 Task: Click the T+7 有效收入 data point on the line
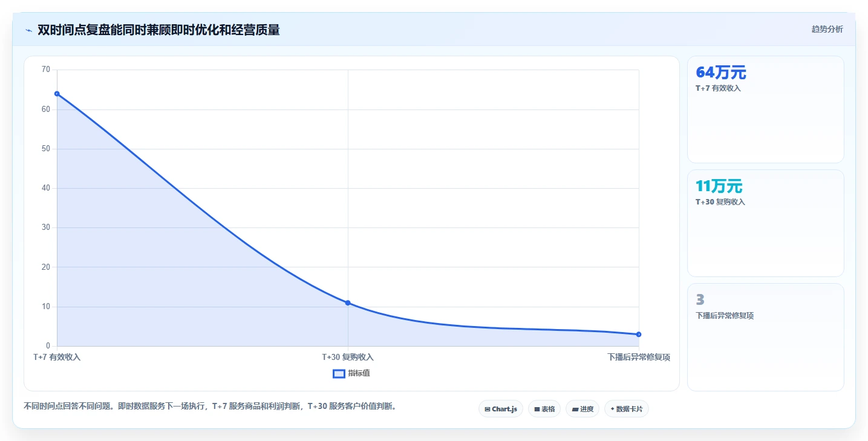click(57, 94)
